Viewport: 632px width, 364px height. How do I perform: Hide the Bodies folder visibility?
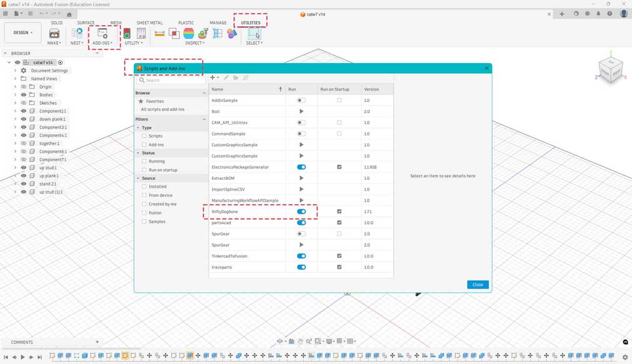(23, 95)
